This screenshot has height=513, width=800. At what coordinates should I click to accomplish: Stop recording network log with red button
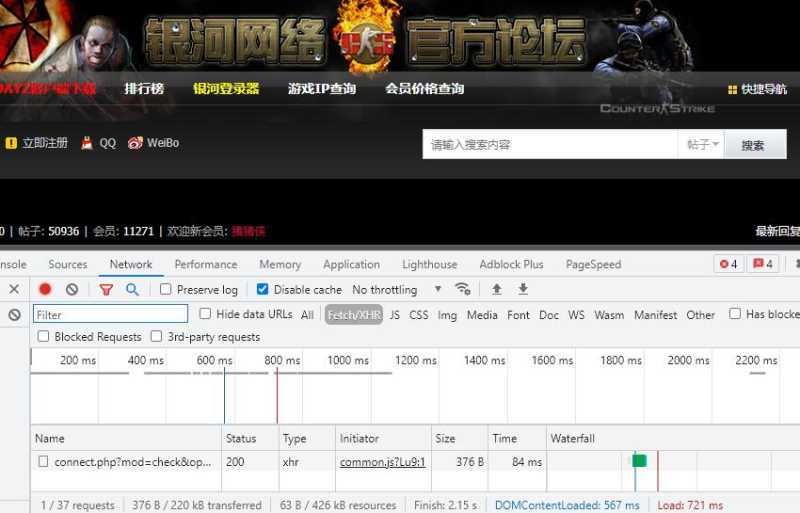(x=45, y=289)
